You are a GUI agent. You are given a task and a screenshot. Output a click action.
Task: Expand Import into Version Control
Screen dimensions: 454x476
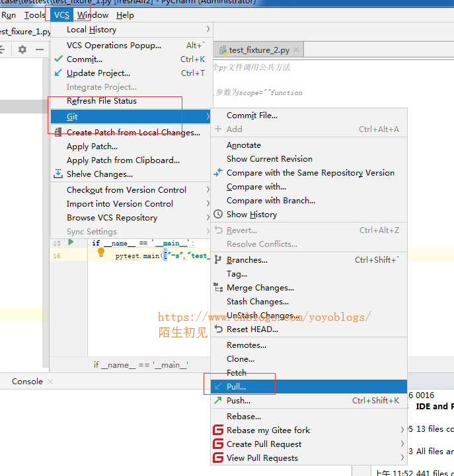click(131, 203)
